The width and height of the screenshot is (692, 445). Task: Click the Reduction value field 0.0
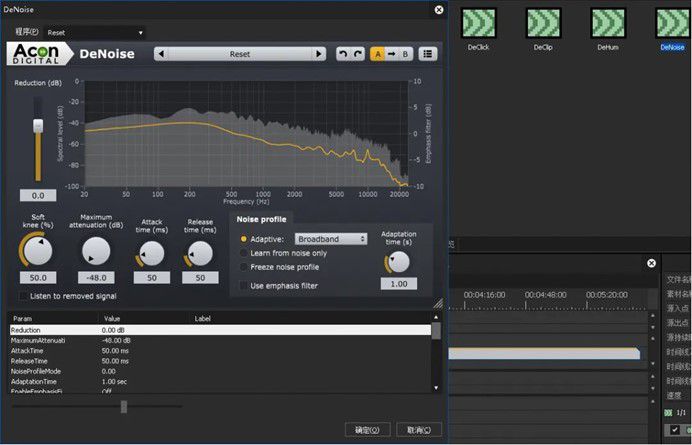pos(38,195)
